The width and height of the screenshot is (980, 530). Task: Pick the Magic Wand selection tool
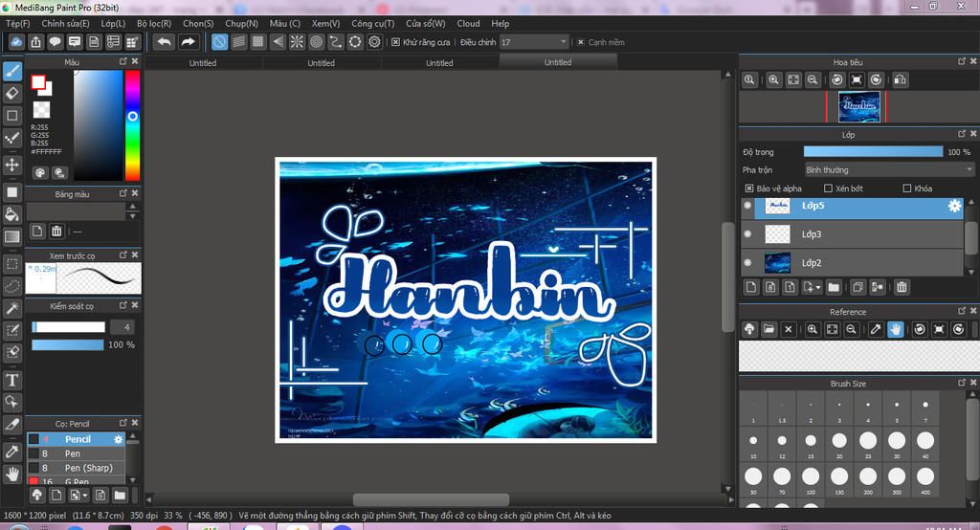tap(12, 308)
